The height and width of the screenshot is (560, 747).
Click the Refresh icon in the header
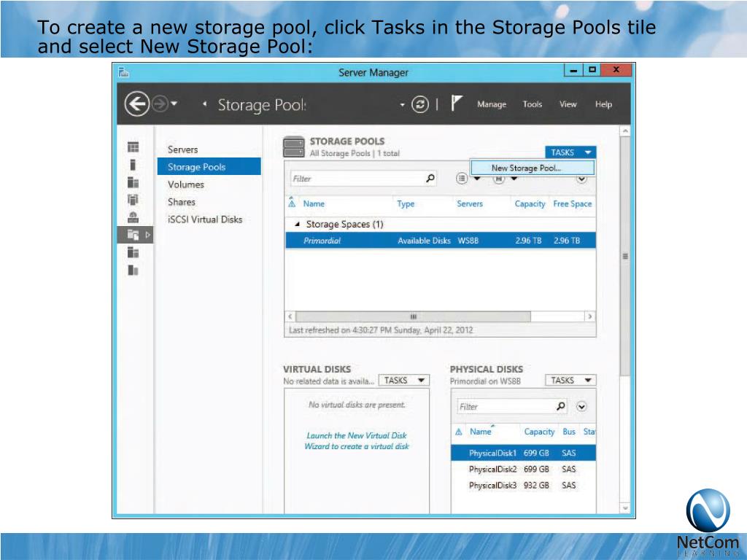coord(420,104)
